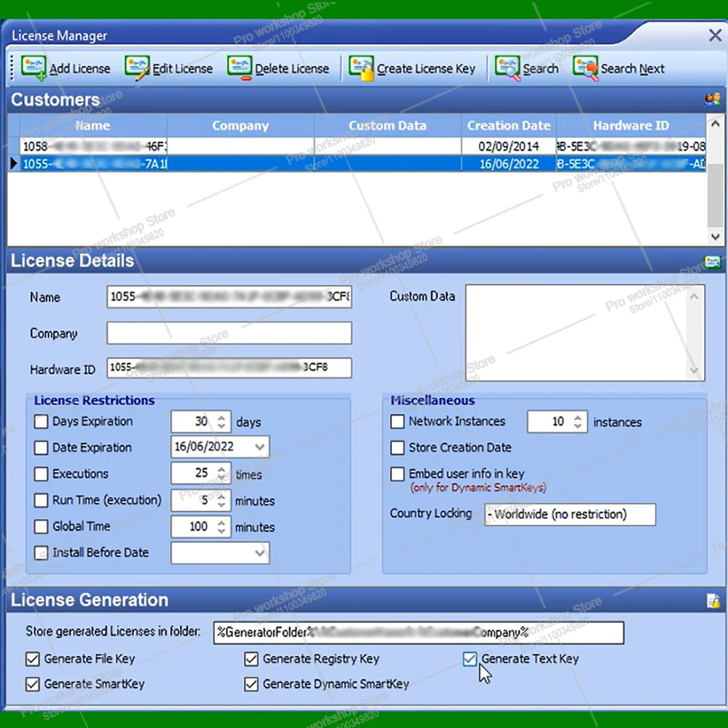Enable the Days Expiration checkbox
This screenshot has width=728, height=728.
pyautogui.click(x=41, y=422)
